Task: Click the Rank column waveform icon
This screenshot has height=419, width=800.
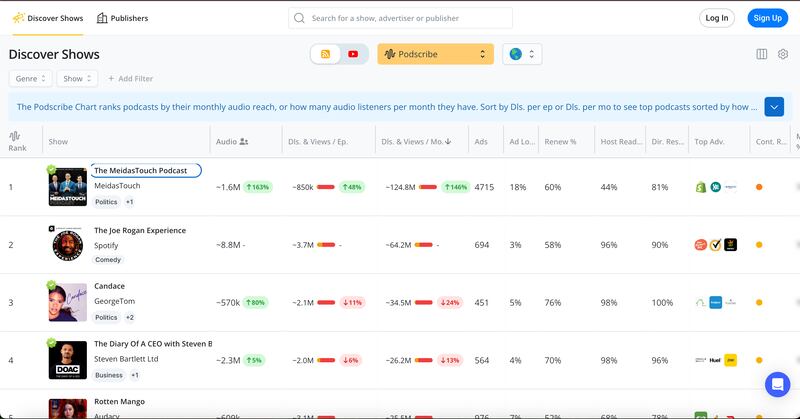Action: 15,136
